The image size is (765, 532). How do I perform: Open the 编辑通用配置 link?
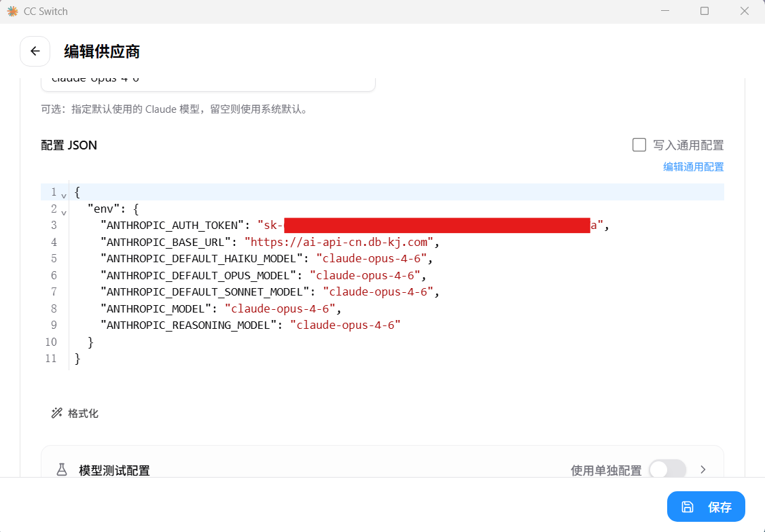point(693,167)
